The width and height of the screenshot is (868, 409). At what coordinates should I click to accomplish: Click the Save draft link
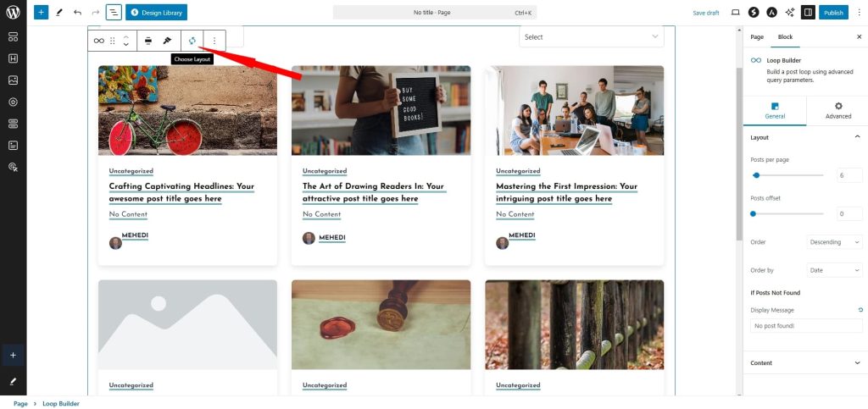tap(705, 13)
